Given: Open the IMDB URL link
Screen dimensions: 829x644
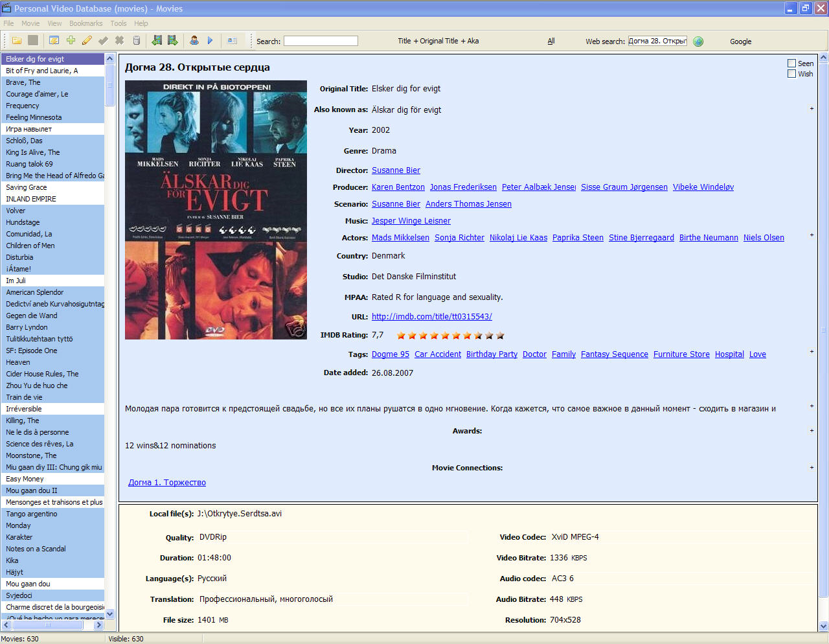Looking at the screenshot, I should (x=432, y=317).
